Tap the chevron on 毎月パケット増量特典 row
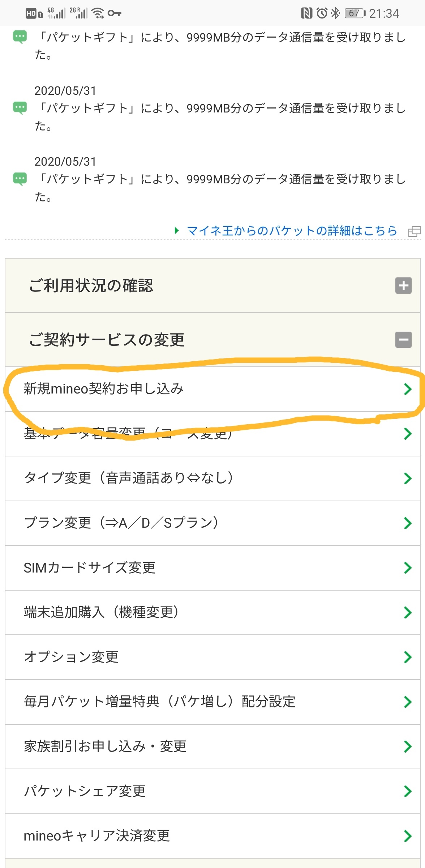The image size is (425, 868). 408,702
